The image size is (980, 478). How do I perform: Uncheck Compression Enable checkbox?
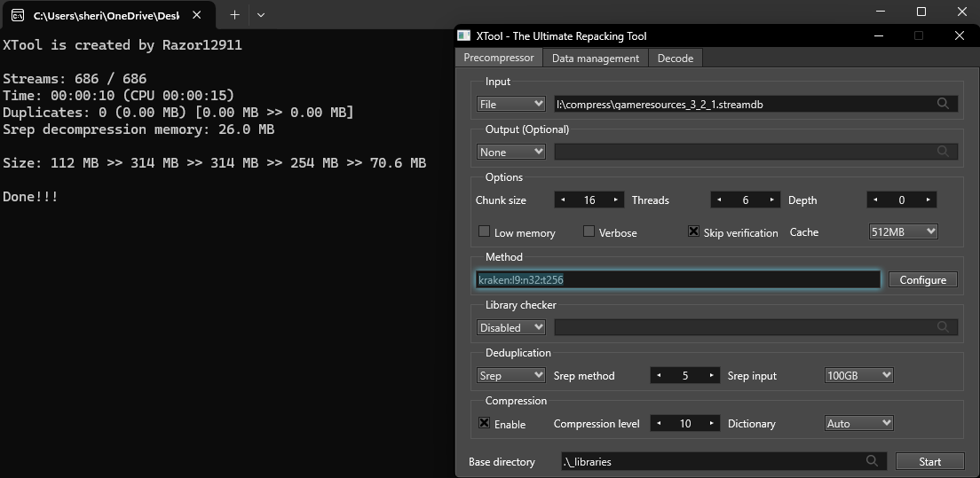[x=484, y=423]
